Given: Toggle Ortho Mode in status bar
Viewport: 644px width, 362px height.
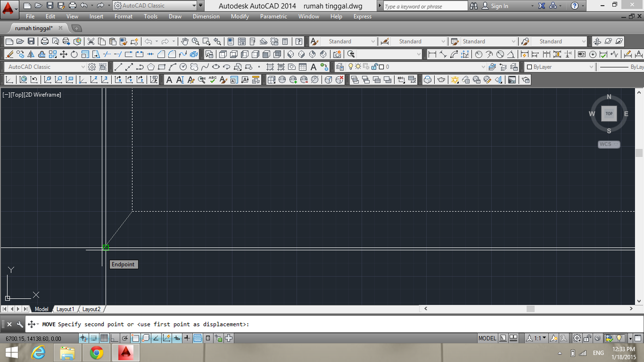Looking at the screenshot, I should click(x=114, y=338).
